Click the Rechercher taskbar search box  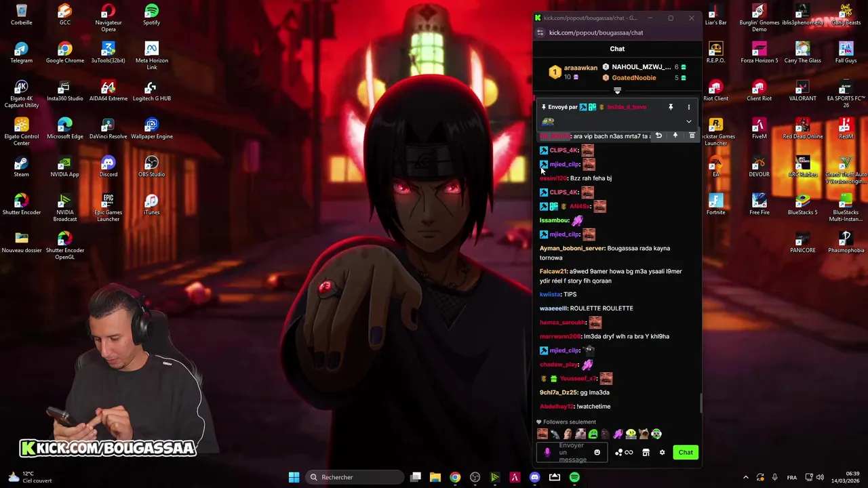pyautogui.click(x=353, y=477)
